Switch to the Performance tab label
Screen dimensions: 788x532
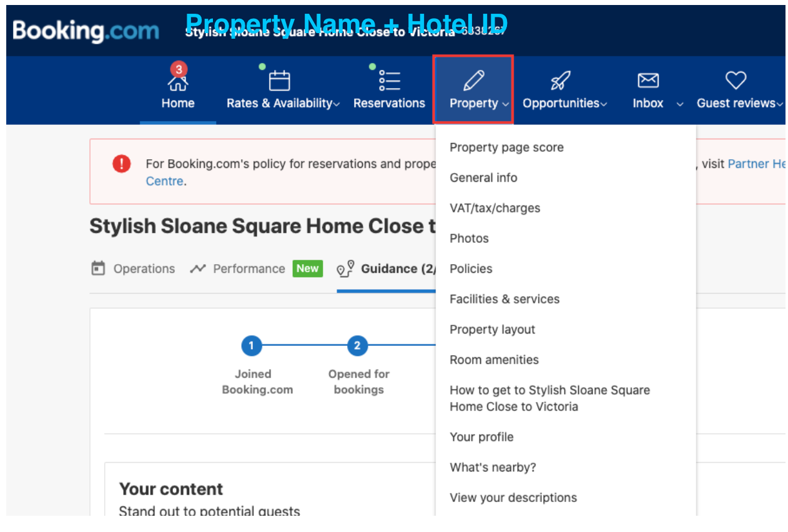point(249,269)
